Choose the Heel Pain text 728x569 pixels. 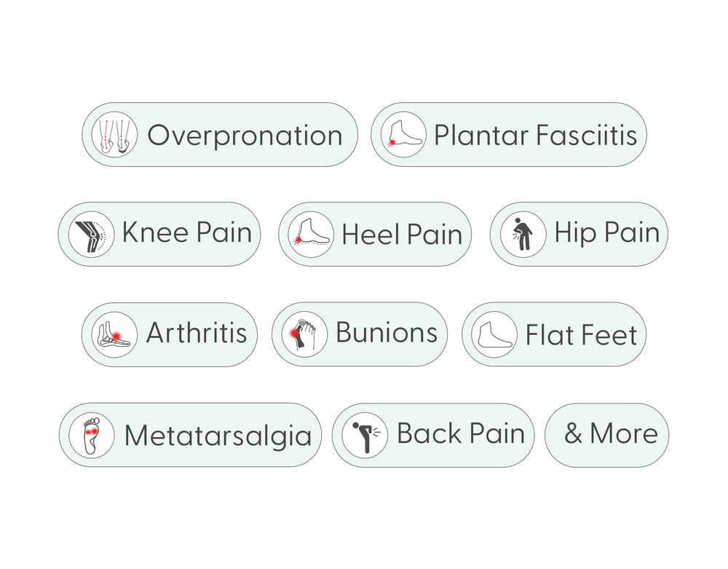402,234
